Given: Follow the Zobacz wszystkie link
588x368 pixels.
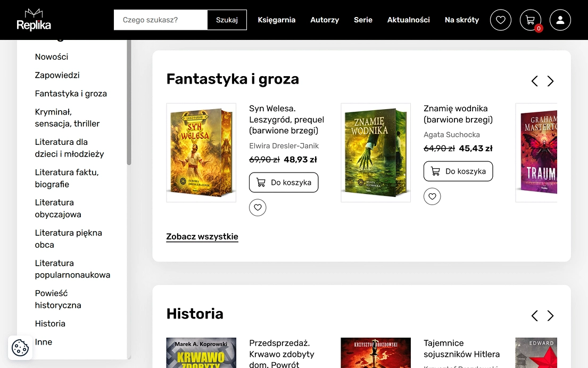Looking at the screenshot, I should (x=202, y=236).
